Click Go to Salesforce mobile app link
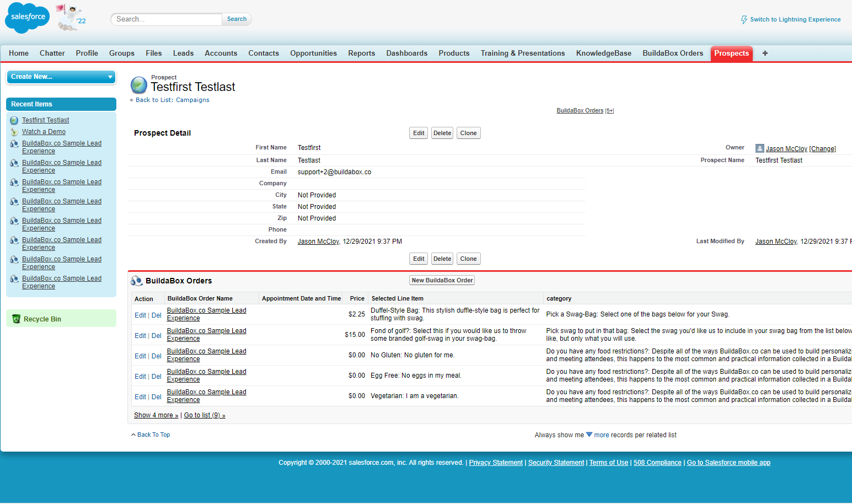The image size is (852, 504). 728,463
